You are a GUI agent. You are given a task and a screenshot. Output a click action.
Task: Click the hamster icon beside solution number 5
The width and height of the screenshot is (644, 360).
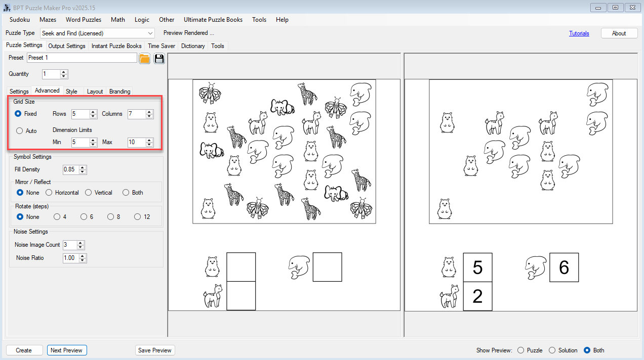448,267
